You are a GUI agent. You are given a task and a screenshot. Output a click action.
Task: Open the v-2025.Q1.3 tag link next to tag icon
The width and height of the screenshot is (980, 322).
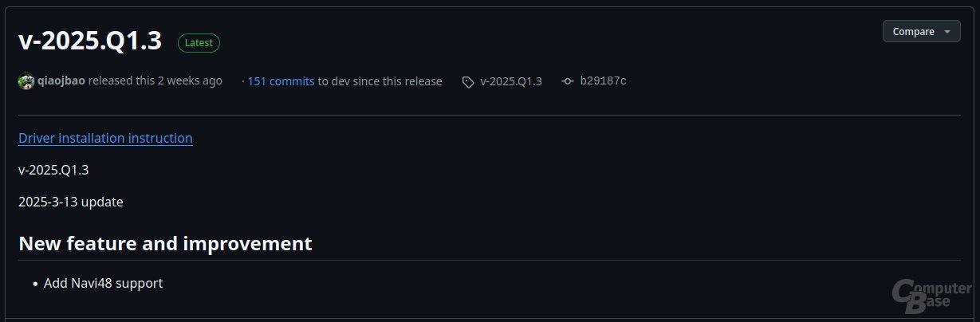coord(511,81)
